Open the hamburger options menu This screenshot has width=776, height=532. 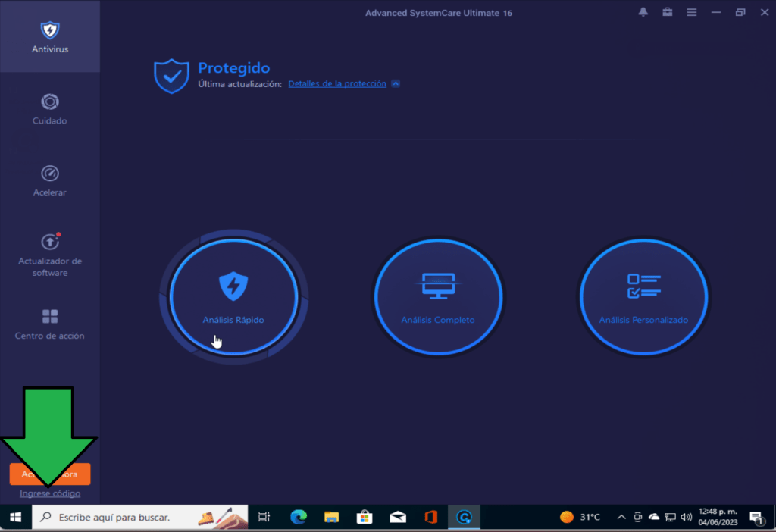[691, 12]
